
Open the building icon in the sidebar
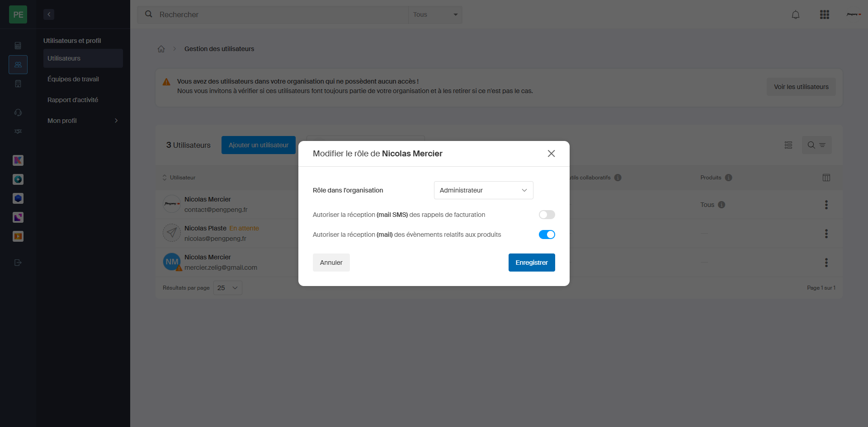pyautogui.click(x=18, y=84)
